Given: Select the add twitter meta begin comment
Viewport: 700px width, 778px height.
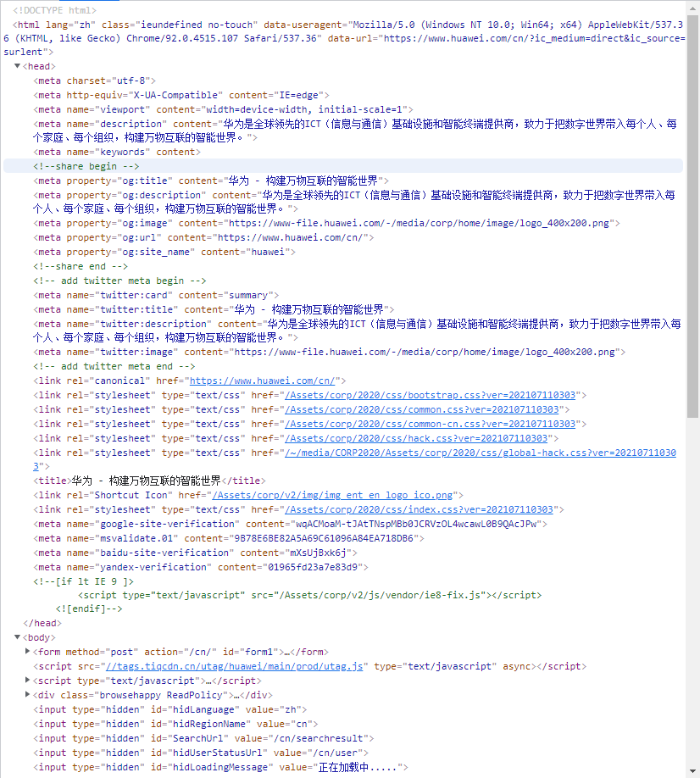Looking at the screenshot, I should [x=119, y=281].
